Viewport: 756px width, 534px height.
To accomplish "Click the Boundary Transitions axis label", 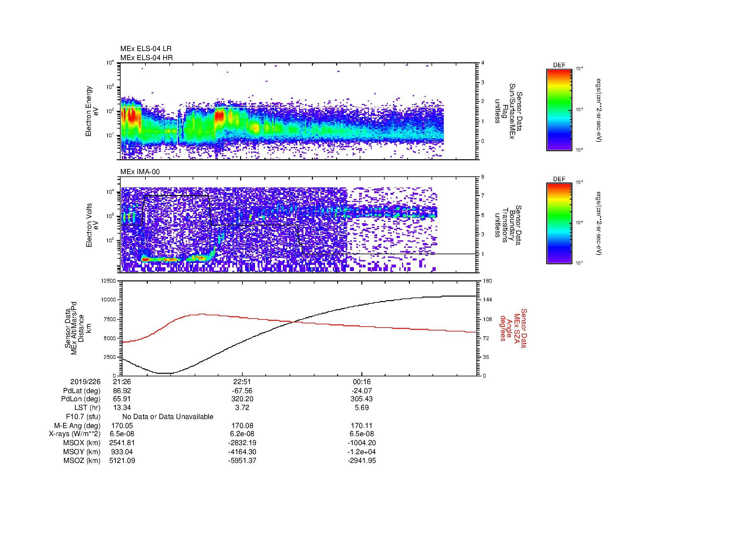I will coord(508,225).
